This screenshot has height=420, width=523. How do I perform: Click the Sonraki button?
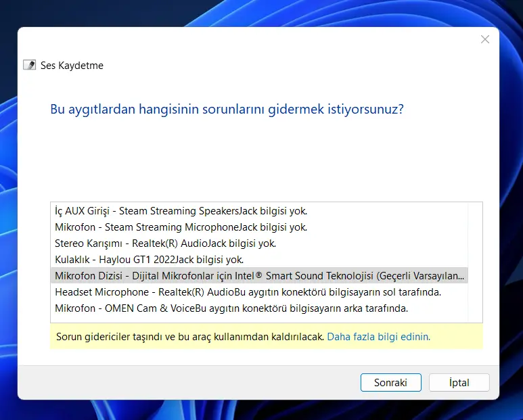click(390, 382)
